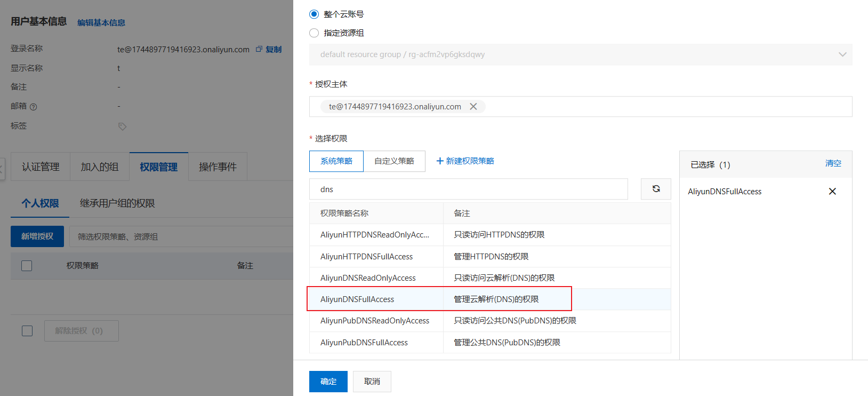Switch to 自定义策略 tab

coord(394,161)
